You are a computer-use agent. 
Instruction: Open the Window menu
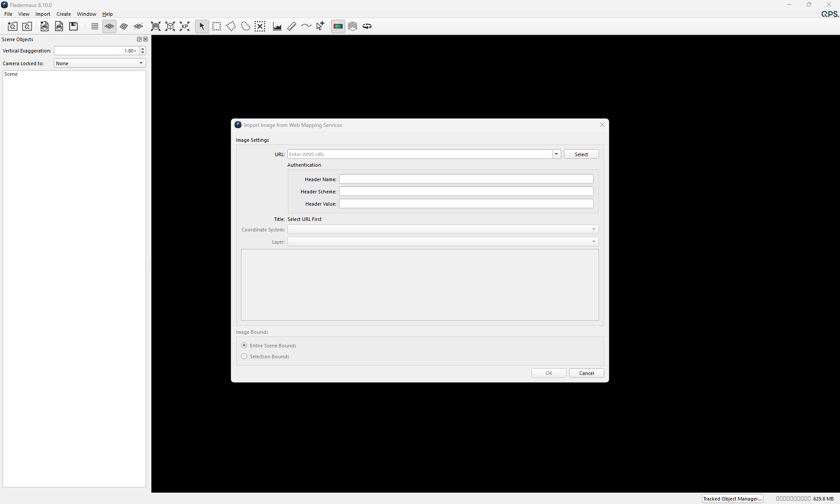[x=87, y=14]
